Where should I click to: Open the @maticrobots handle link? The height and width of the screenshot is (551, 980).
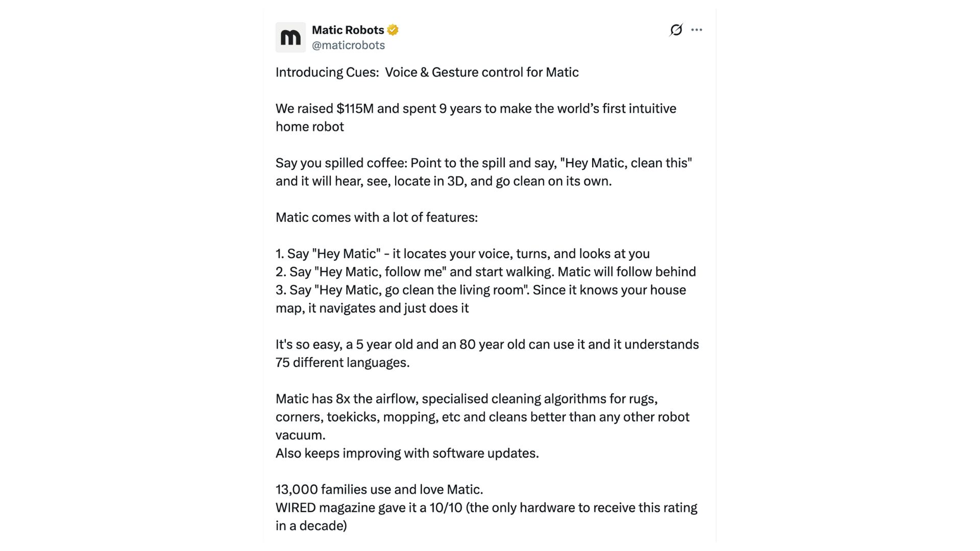click(348, 45)
